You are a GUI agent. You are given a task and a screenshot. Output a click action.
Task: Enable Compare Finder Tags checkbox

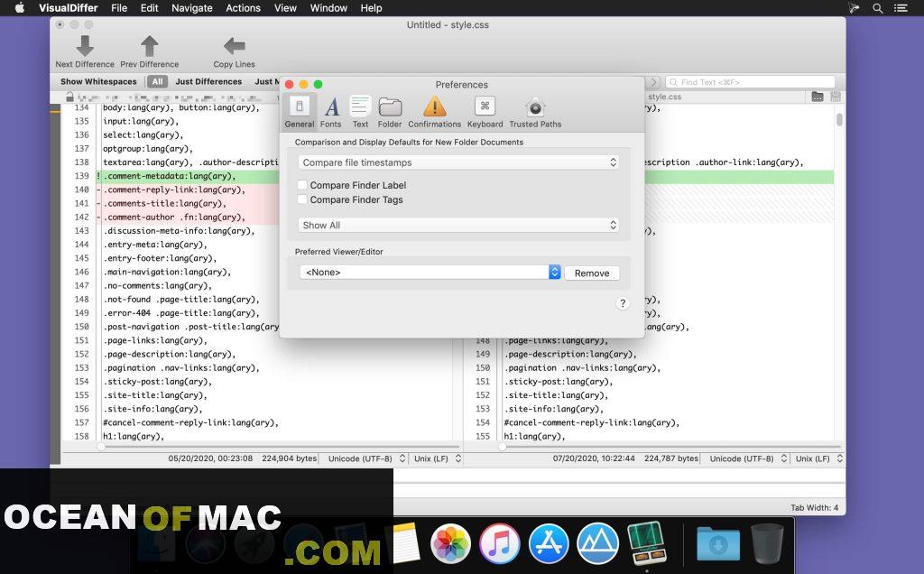(302, 199)
